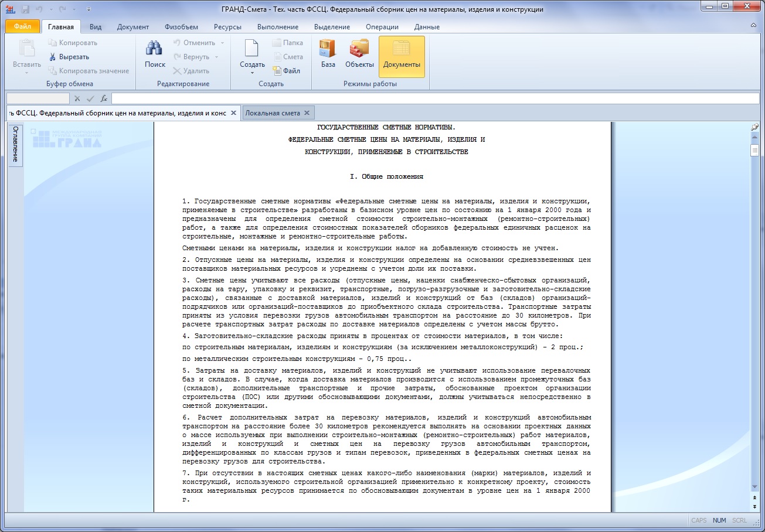Click the Создать new document icon

pos(252,51)
